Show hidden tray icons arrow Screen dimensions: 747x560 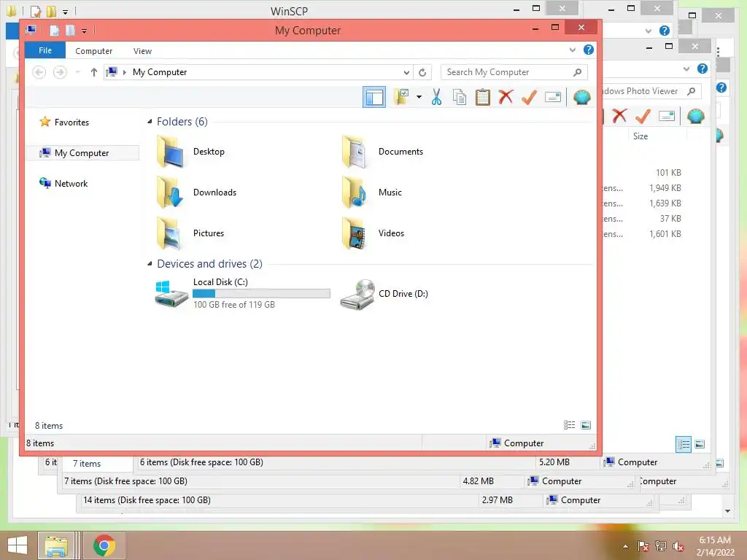(x=625, y=546)
